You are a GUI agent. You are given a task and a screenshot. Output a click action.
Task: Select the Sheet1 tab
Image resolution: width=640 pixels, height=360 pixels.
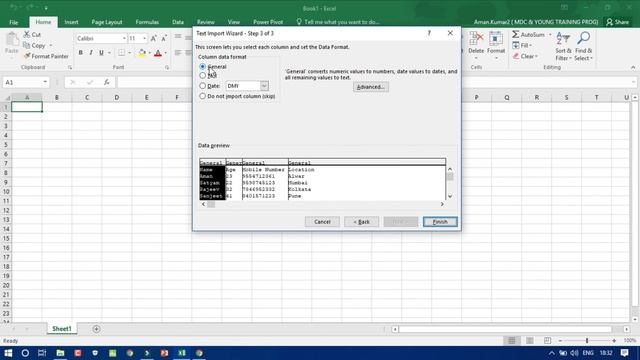(62, 329)
